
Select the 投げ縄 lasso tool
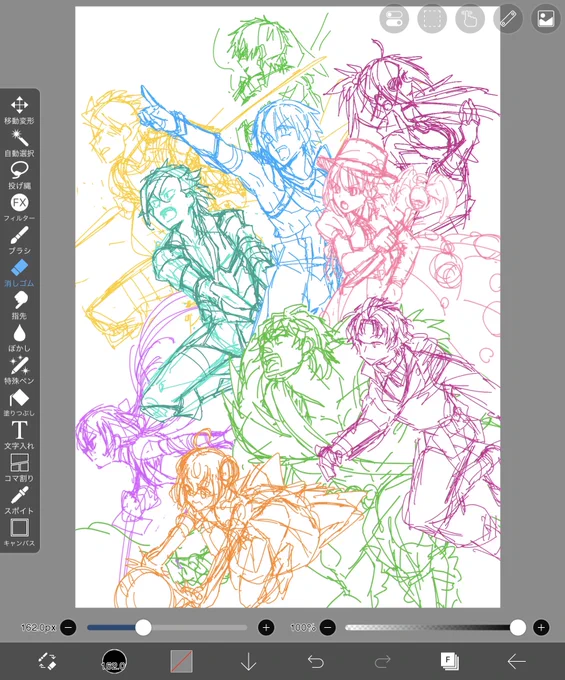(20, 175)
